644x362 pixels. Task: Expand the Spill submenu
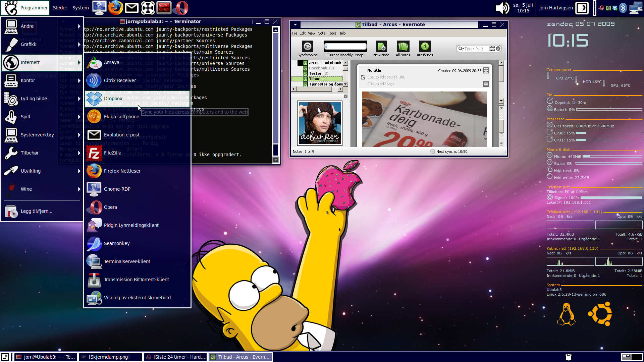click(x=42, y=117)
